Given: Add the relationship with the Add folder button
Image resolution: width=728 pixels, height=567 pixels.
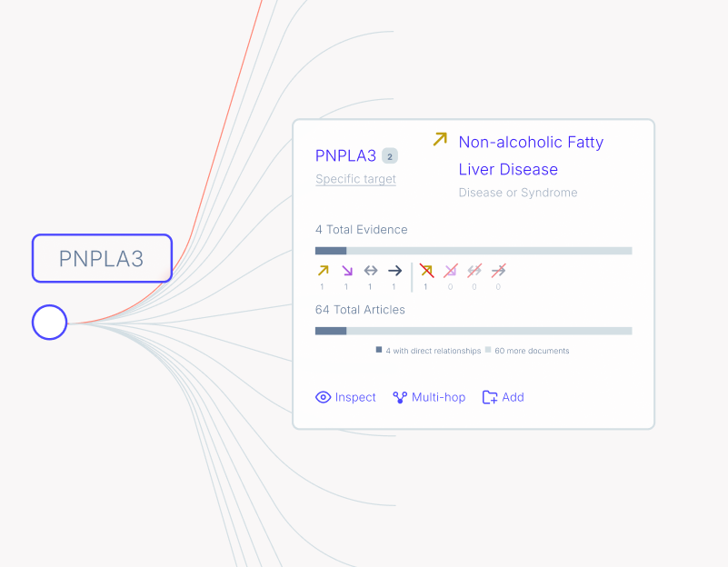Looking at the screenshot, I should [x=504, y=397].
